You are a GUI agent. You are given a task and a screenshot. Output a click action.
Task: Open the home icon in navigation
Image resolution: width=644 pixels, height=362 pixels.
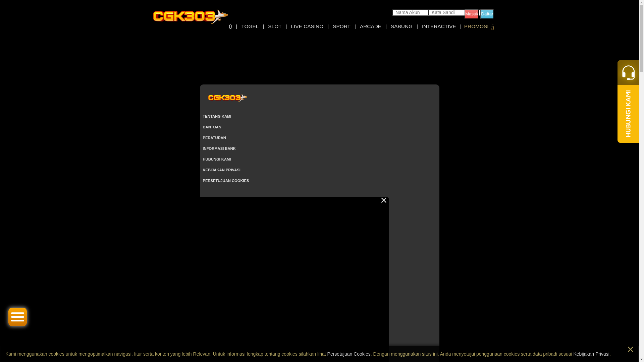pyautogui.click(x=230, y=26)
